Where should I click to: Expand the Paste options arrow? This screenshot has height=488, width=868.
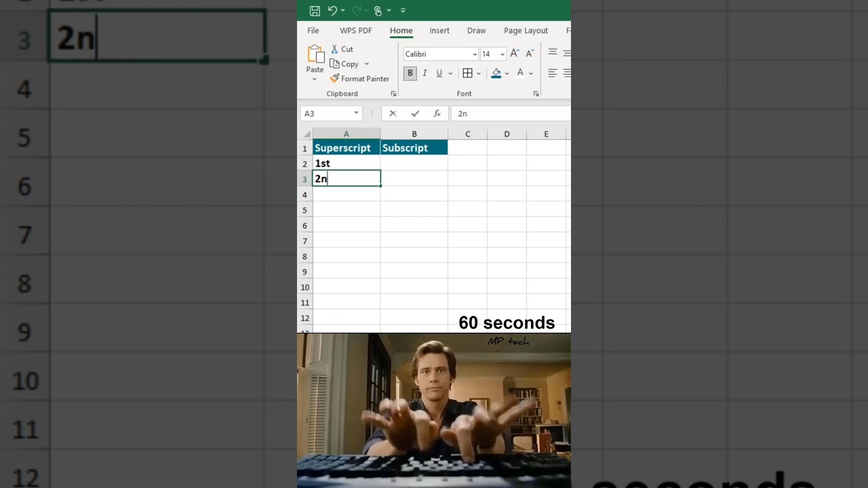(x=315, y=79)
